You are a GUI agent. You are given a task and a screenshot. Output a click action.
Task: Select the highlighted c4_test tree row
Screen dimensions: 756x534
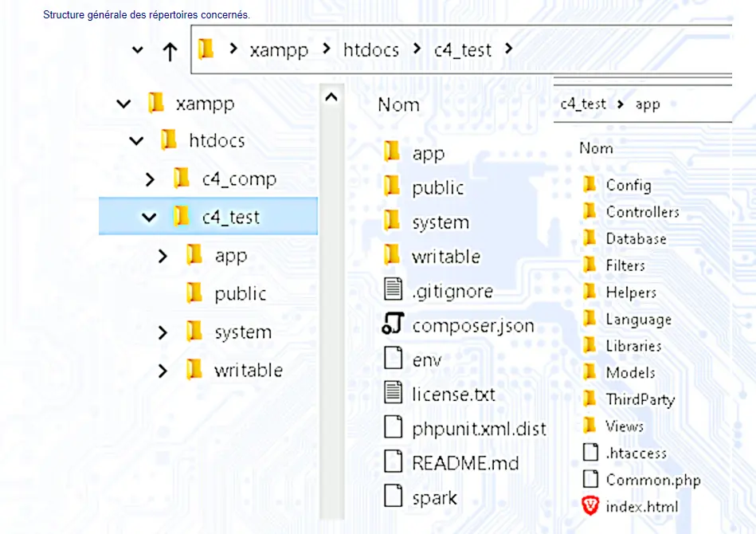[208, 216]
